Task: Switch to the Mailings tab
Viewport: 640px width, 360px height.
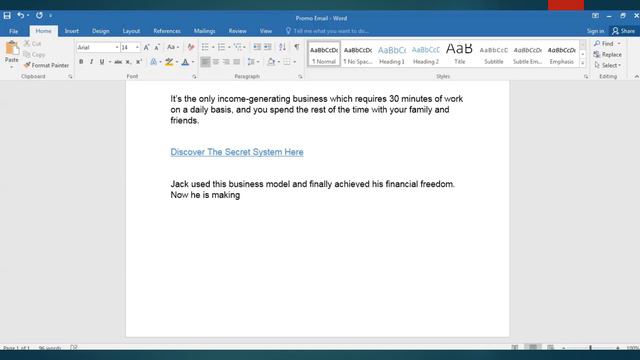Action: (204, 31)
